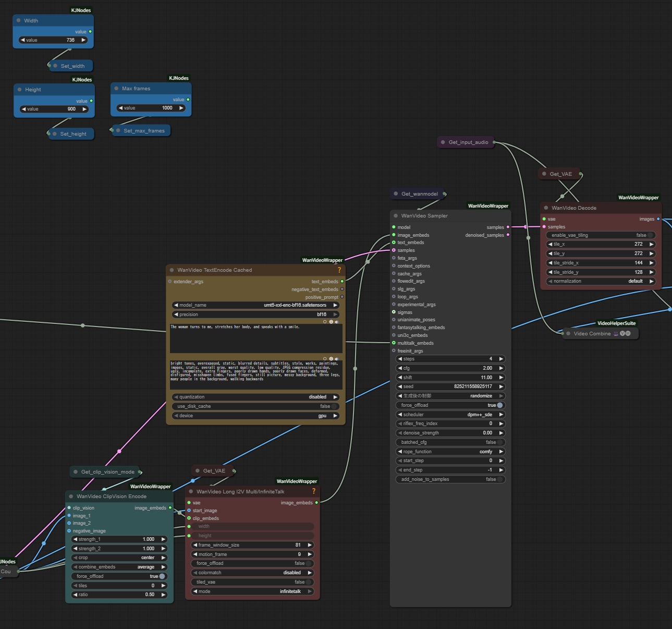The width and height of the screenshot is (672, 629).
Task: Click the WanVideo Sampler node title
Action: 424,216
